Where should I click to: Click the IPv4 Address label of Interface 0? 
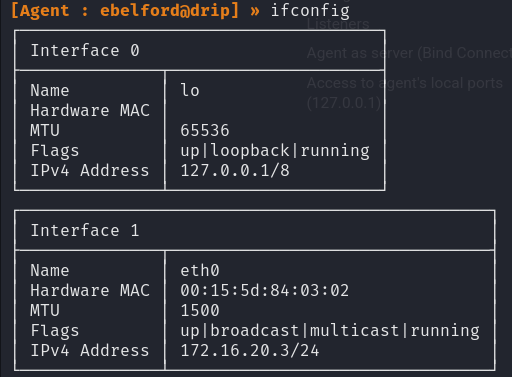pos(90,171)
